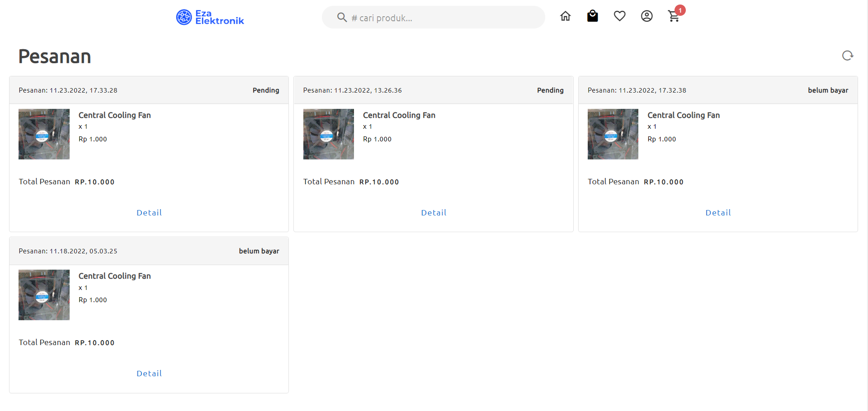Click Pending status on order 17.33.28
The height and width of the screenshot is (411, 868).
click(x=266, y=90)
